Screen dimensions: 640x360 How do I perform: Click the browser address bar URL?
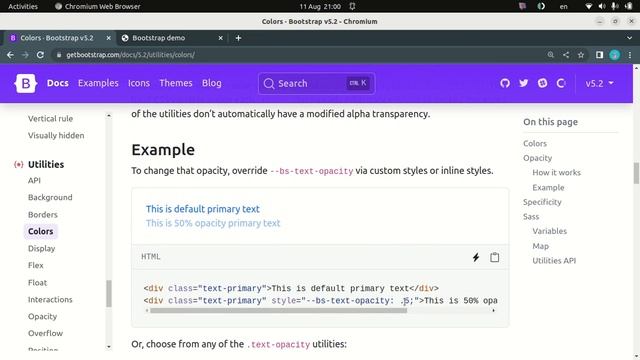130,55
